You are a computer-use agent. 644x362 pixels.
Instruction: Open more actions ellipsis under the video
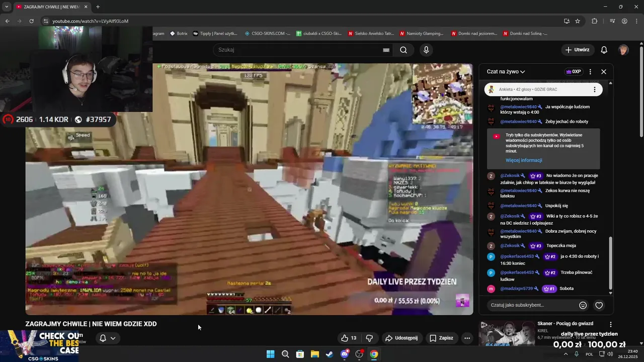point(467,338)
